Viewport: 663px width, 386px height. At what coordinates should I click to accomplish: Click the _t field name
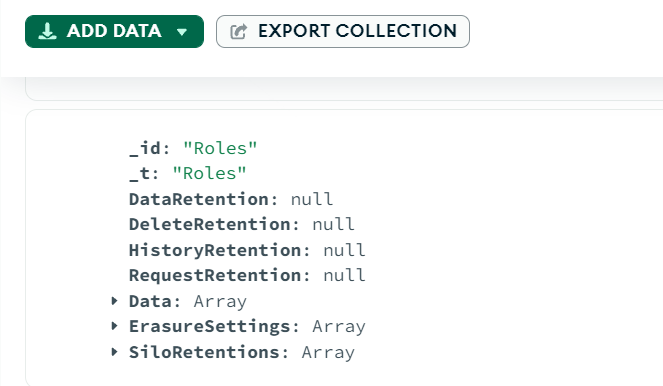tap(140, 173)
